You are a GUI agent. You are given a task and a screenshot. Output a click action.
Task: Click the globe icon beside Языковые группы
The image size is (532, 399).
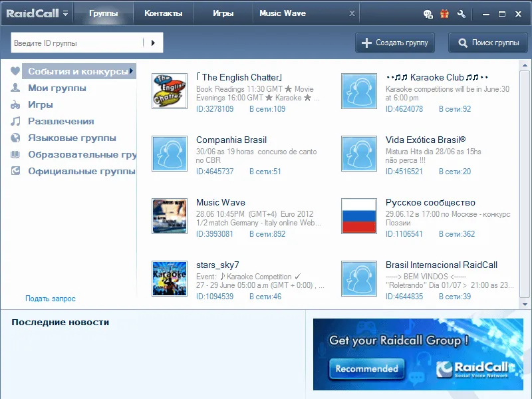tap(15, 138)
